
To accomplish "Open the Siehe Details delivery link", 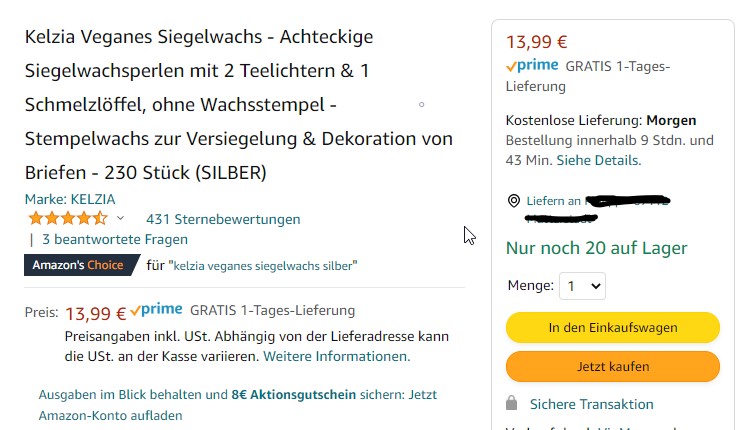I will pos(597,160).
